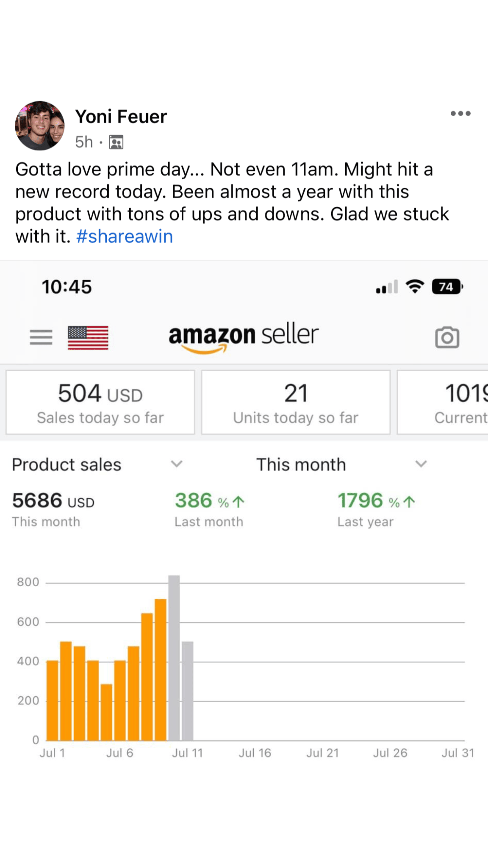Tap the US flag marketplace icon
The width and height of the screenshot is (488, 868).
click(88, 337)
